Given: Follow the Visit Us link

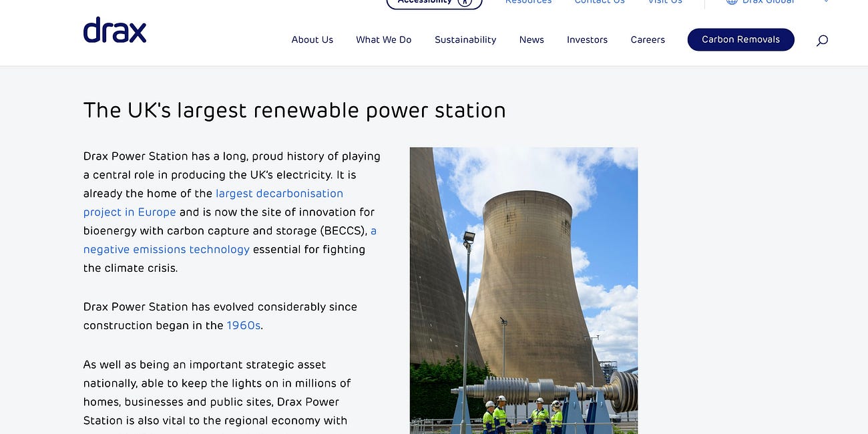Looking at the screenshot, I should click(665, 2).
